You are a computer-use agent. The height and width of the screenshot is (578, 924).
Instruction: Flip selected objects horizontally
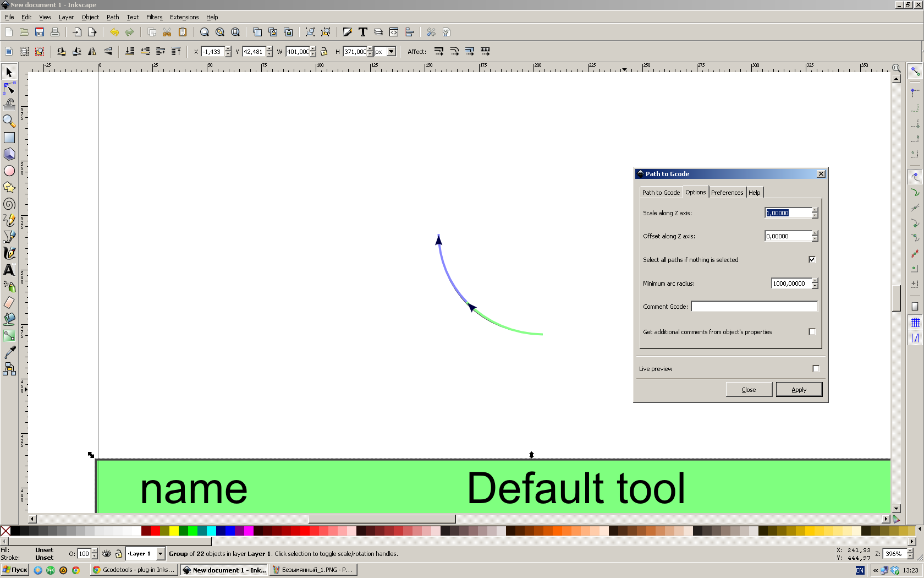[x=92, y=51]
